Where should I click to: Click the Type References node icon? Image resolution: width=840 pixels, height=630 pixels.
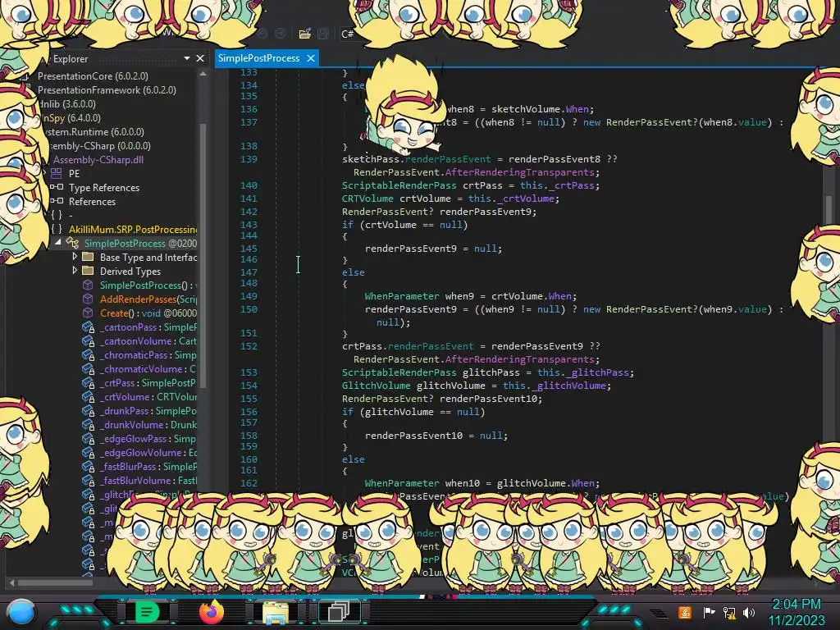click(57, 188)
